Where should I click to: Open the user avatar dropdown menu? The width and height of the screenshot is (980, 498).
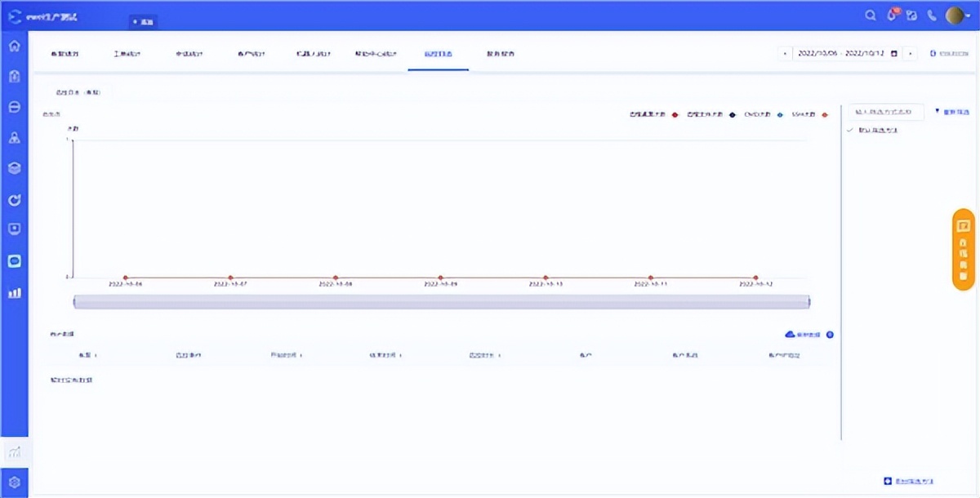pos(957,16)
